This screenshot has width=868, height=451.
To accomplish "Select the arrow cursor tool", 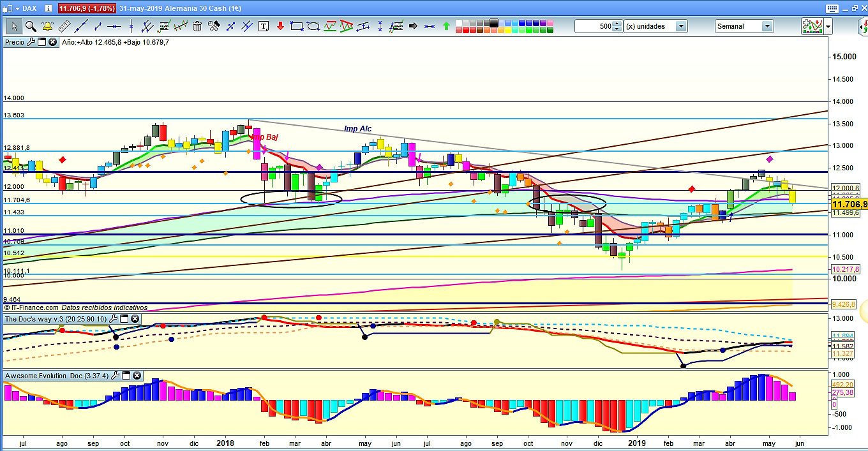I will [x=14, y=26].
